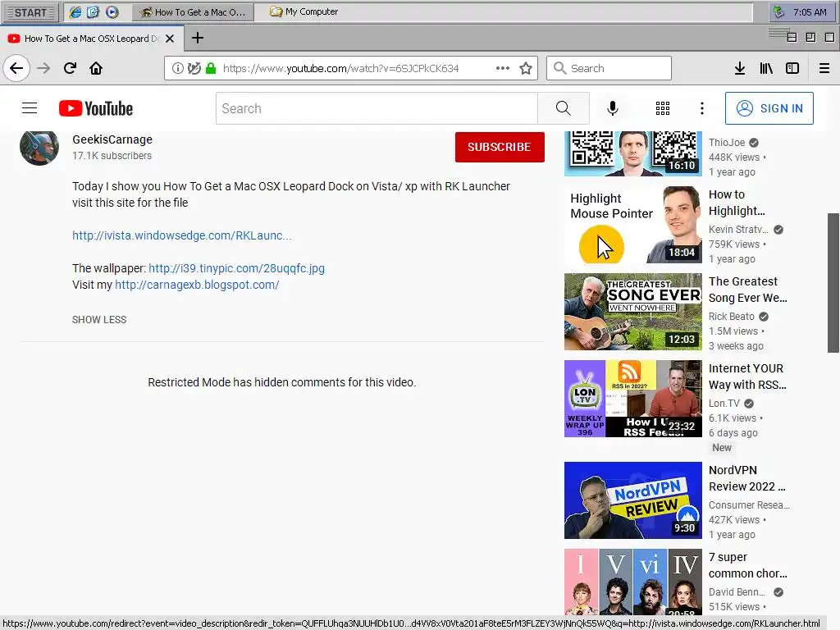Open NordVPN Review 2022 title
The width and height of the screenshot is (840, 630).
click(746, 478)
